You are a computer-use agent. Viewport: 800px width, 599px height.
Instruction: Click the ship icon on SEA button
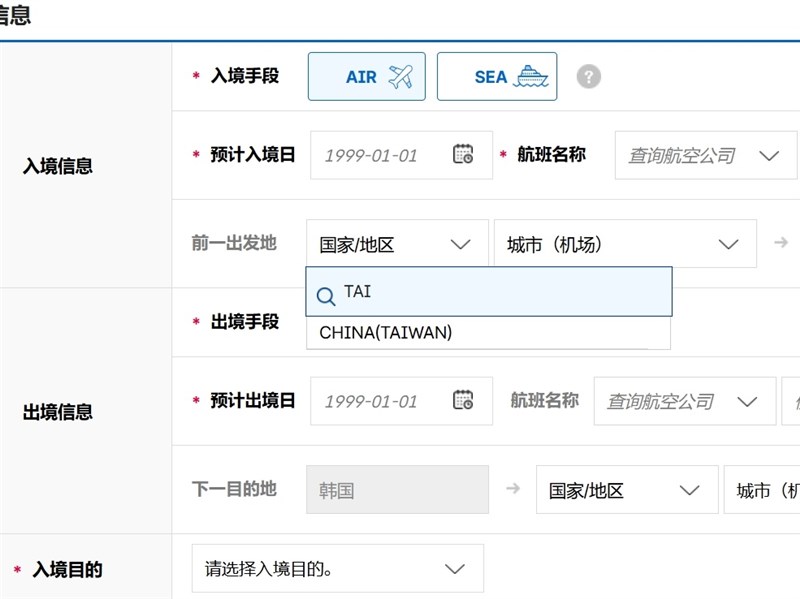click(x=531, y=77)
